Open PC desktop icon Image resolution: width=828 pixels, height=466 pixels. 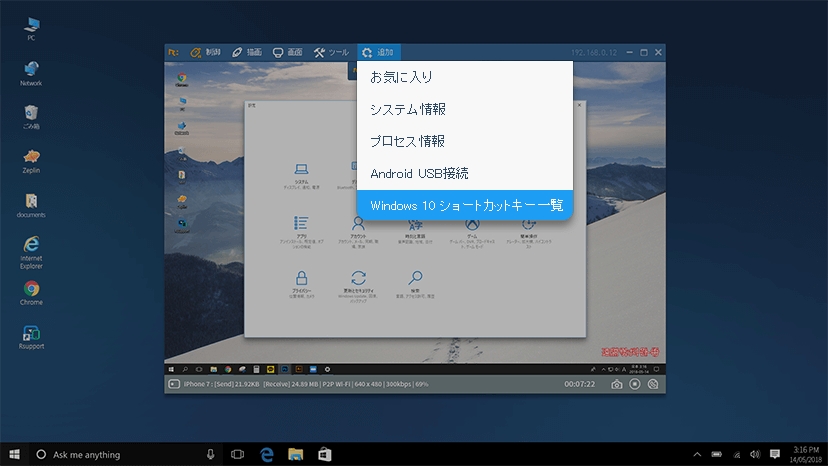coord(31,29)
